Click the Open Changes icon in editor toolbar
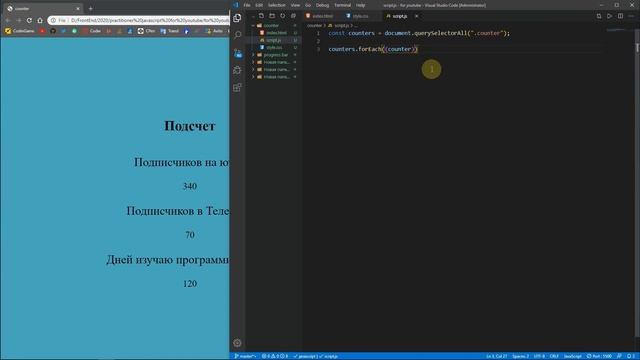The height and width of the screenshot is (360, 640). 599,16
